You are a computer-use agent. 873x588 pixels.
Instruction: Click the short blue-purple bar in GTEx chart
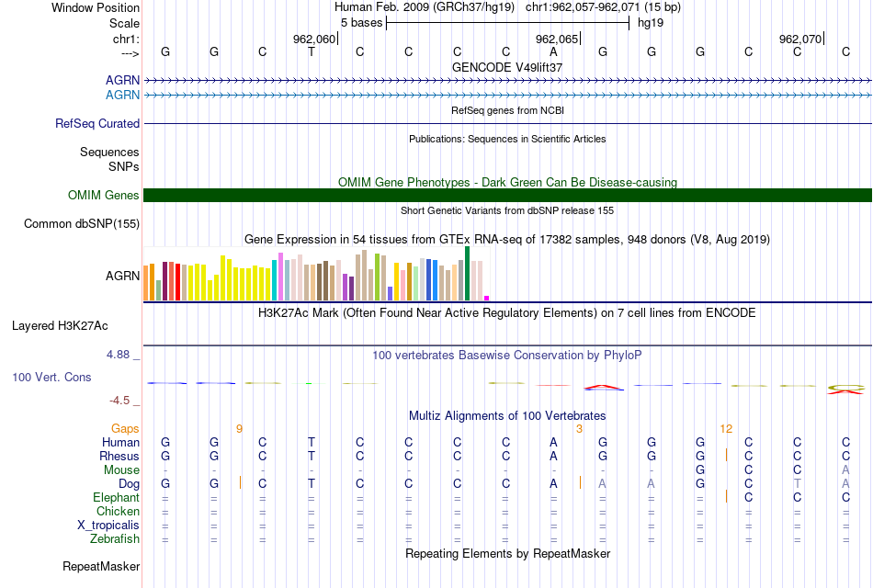[391, 293]
